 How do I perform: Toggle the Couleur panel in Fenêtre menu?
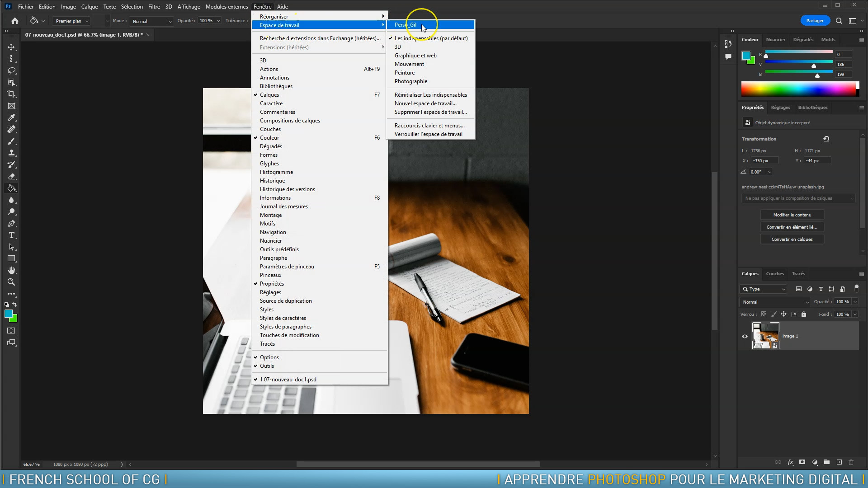coord(320,138)
